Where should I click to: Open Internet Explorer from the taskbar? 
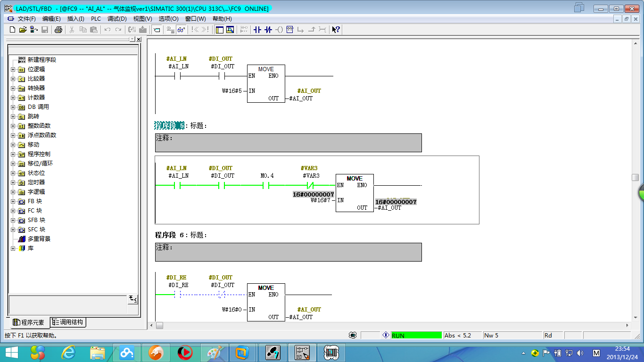68,353
